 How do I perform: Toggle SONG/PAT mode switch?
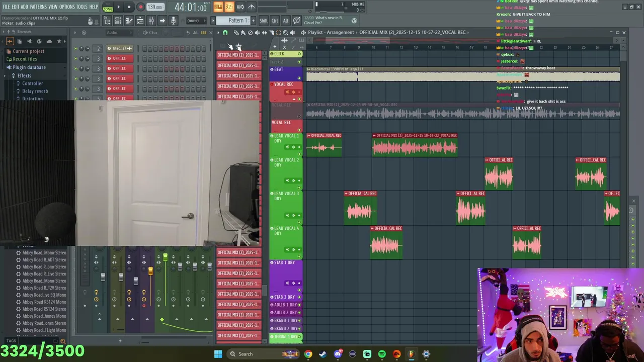(x=108, y=7)
